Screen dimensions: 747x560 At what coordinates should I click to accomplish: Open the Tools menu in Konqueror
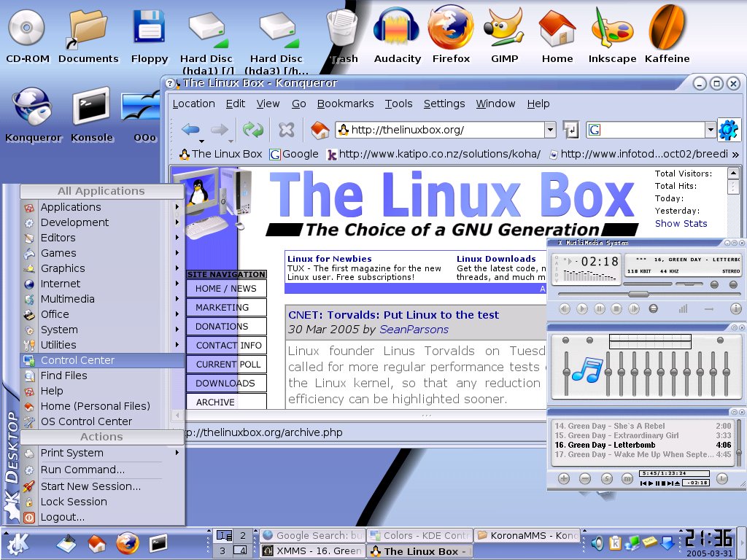398,104
